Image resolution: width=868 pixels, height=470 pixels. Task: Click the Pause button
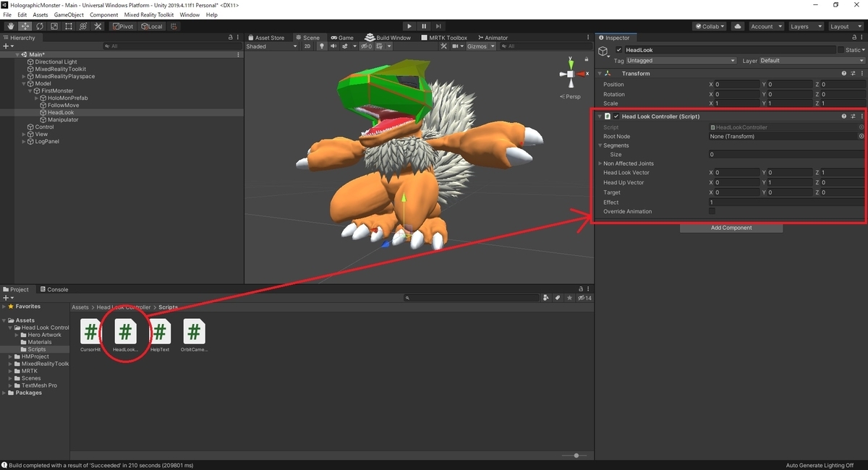click(x=424, y=26)
